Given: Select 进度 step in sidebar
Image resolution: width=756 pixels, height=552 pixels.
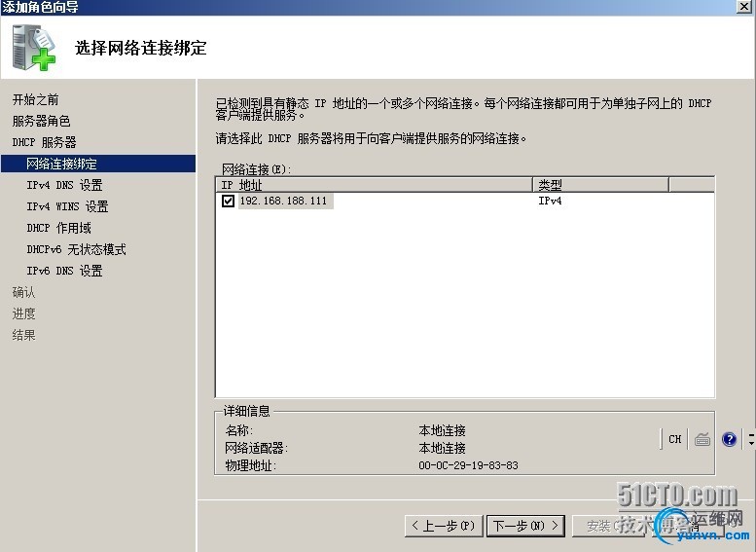Looking at the screenshot, I should tap(23, 313).
